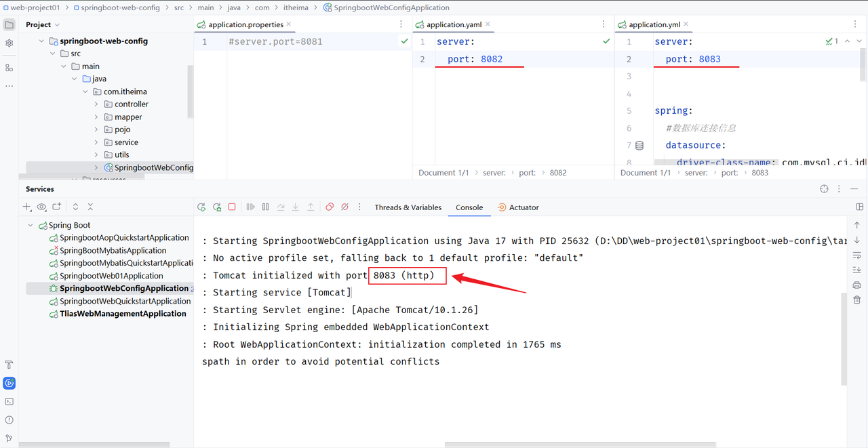The width and height of the screenshot is (868, 448).
Task: Resume program debugger icon
Action: (250, 207)
